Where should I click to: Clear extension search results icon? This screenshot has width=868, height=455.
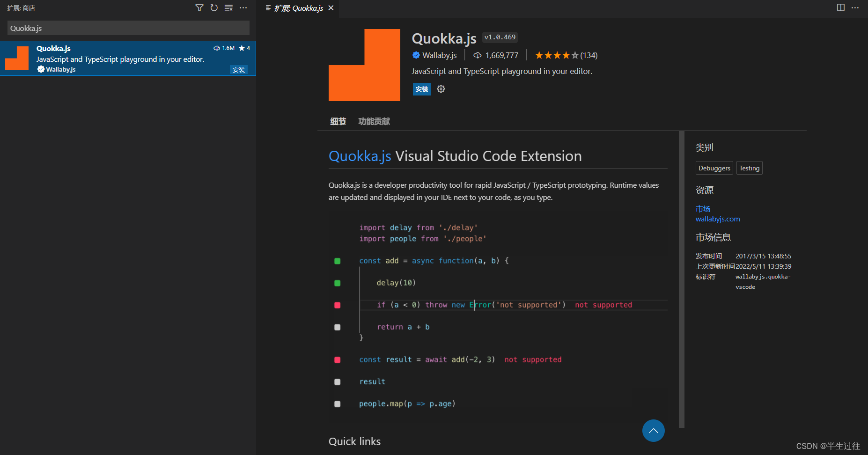(x=228, y=8)
